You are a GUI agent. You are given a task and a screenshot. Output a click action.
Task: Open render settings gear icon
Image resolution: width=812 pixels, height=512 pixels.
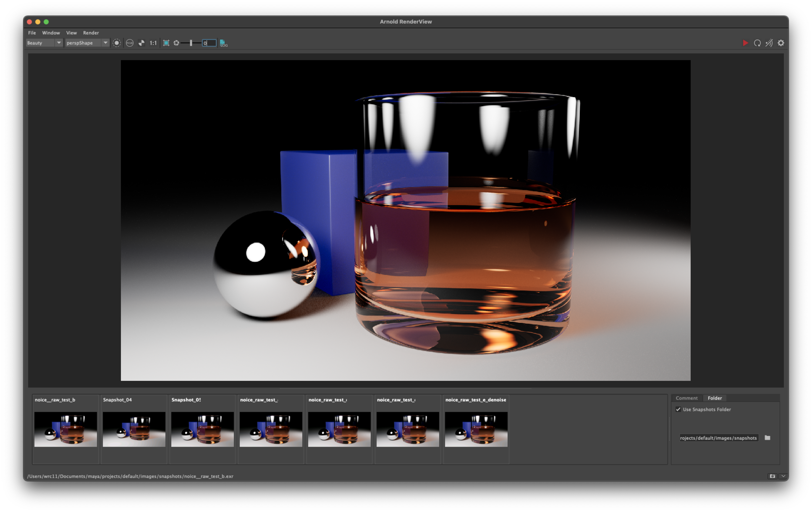pyautogui.click(x=781, y=43)
